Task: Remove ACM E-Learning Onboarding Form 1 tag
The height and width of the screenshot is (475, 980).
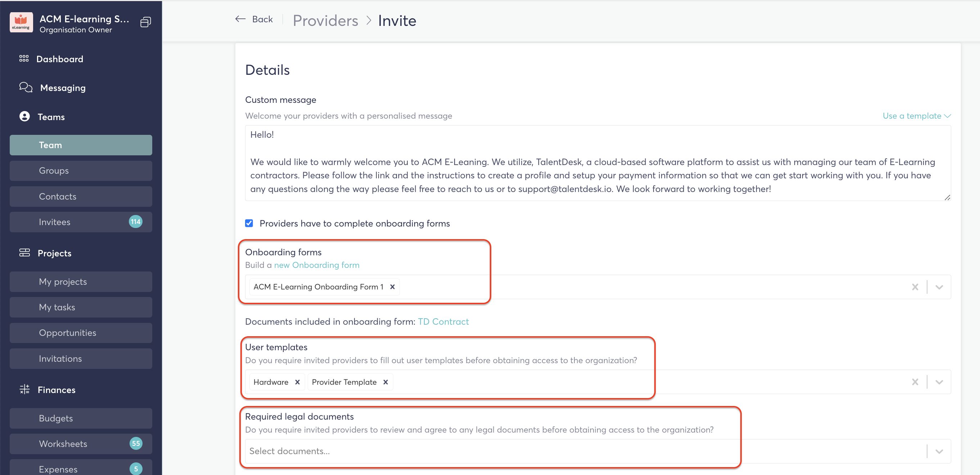Action: tap(392, 287)
